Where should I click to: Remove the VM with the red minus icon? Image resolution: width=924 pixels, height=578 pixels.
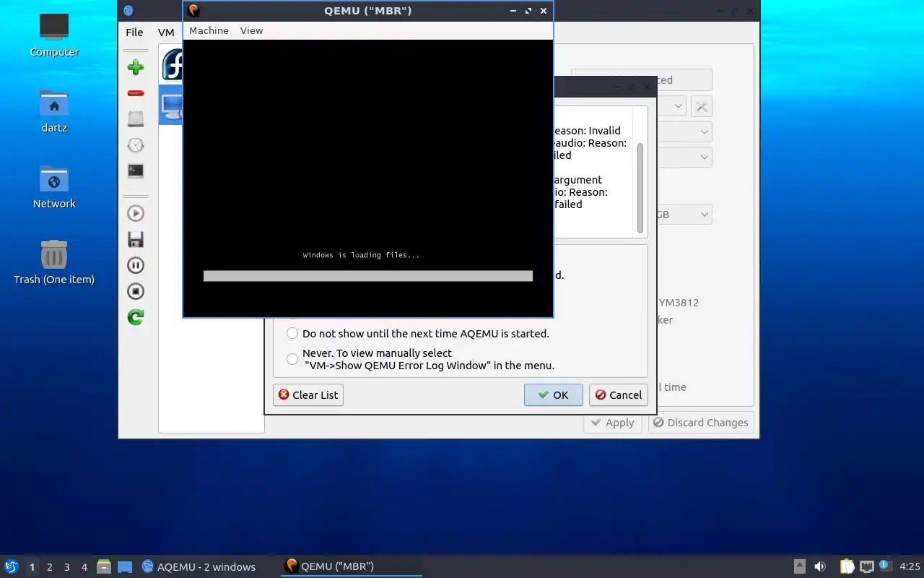[x=136, y=93]
